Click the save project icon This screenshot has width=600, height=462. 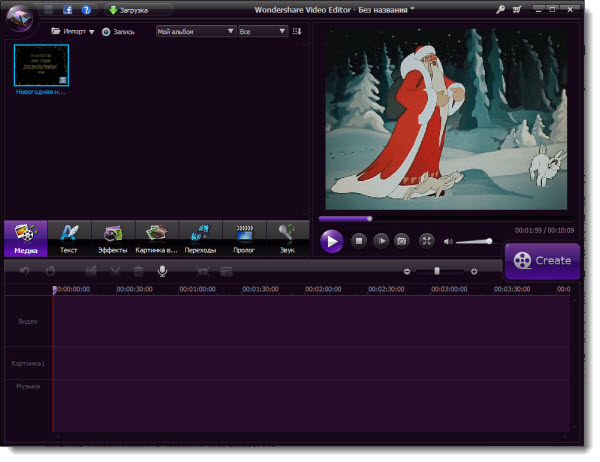49,10
